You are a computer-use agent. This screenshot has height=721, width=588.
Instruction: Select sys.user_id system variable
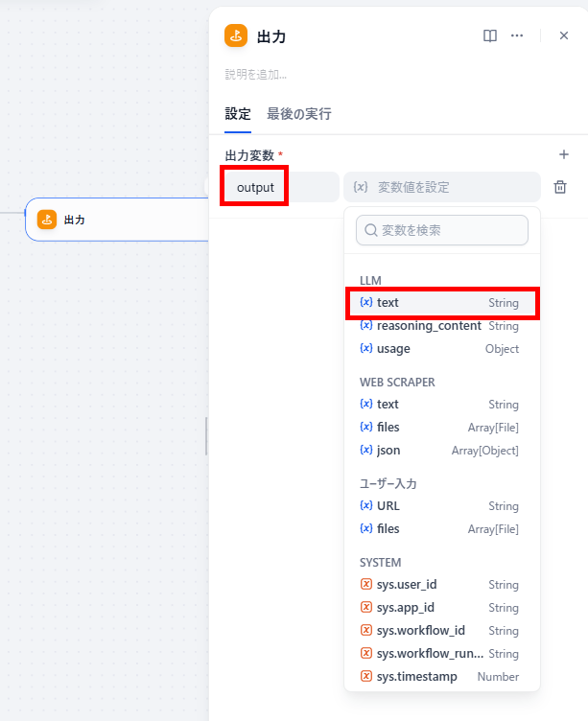click(441, 585)
